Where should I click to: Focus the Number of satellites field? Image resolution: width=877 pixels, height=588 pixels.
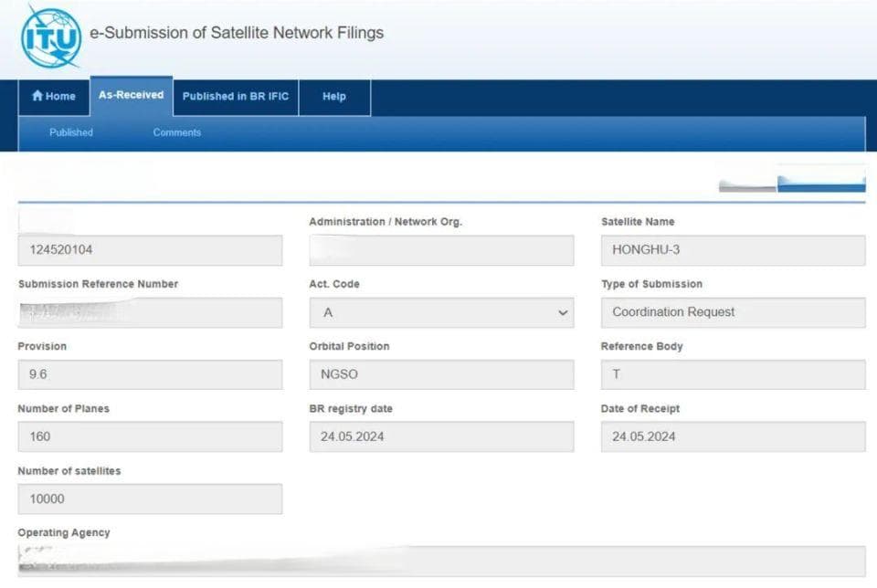[x=150, y=499]
